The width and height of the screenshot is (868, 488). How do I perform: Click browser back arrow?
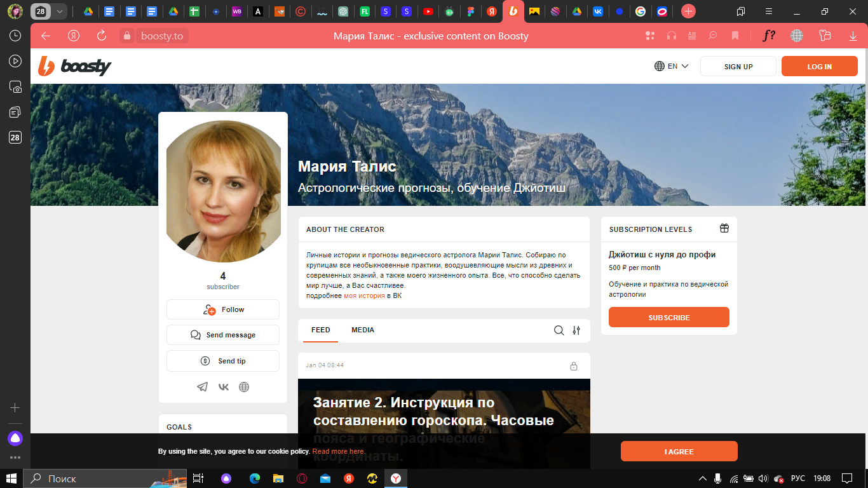46,36
